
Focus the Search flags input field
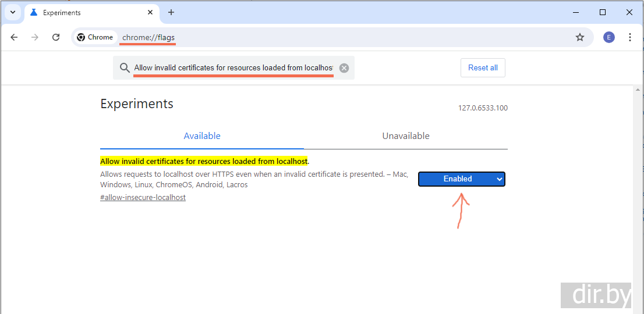(233, 67)
